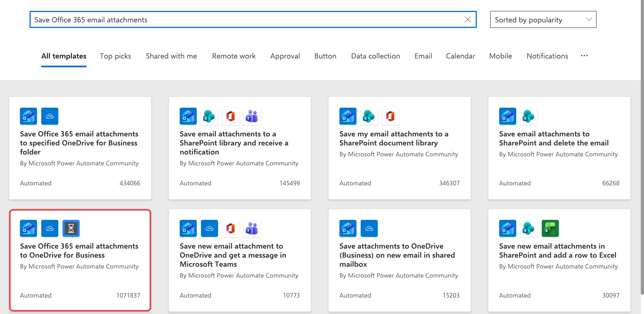
Task: Clear the search box with the X button
Action: point(468,19)
